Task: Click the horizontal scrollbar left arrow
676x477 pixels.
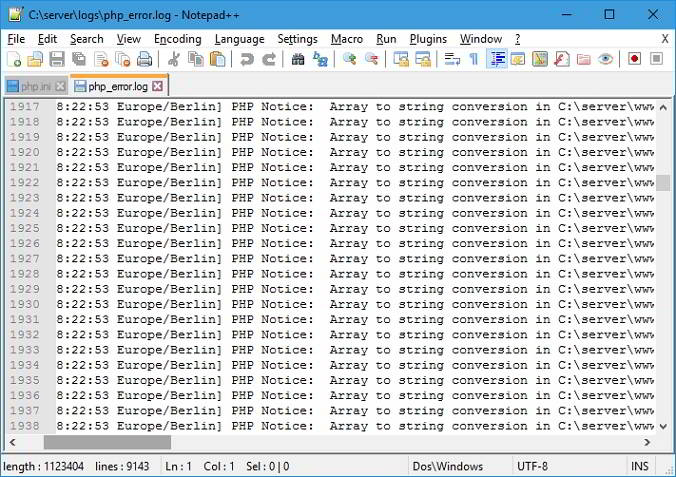Action: 13,442
